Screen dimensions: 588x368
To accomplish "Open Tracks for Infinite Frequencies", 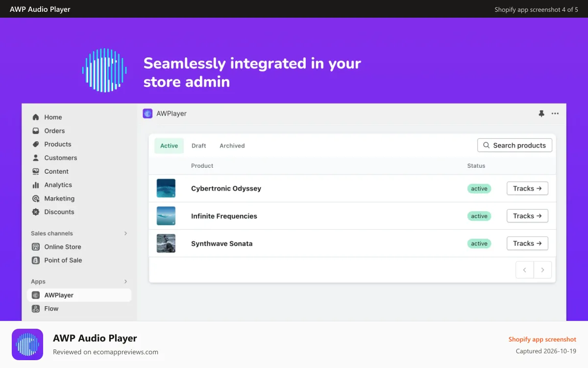I will 527,216.
